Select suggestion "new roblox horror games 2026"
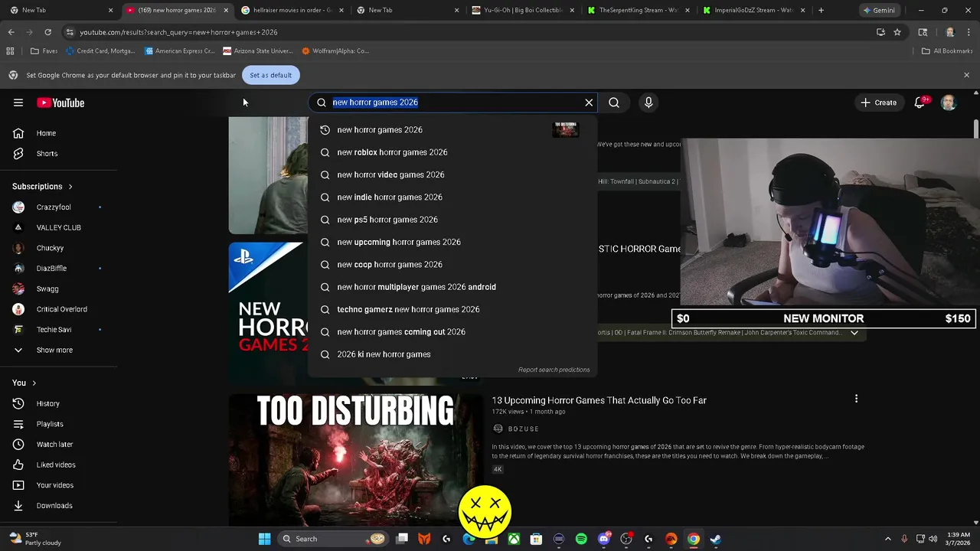 tap(452, 152)
